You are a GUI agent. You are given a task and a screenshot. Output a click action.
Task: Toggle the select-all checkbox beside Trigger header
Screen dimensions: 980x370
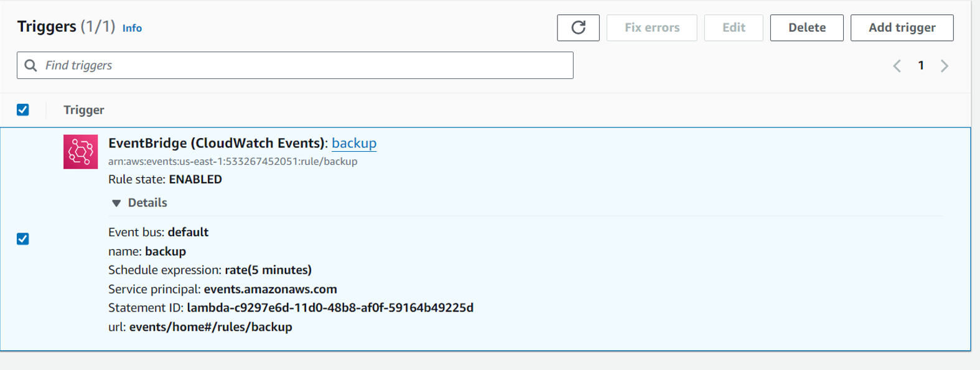(23, 110)
